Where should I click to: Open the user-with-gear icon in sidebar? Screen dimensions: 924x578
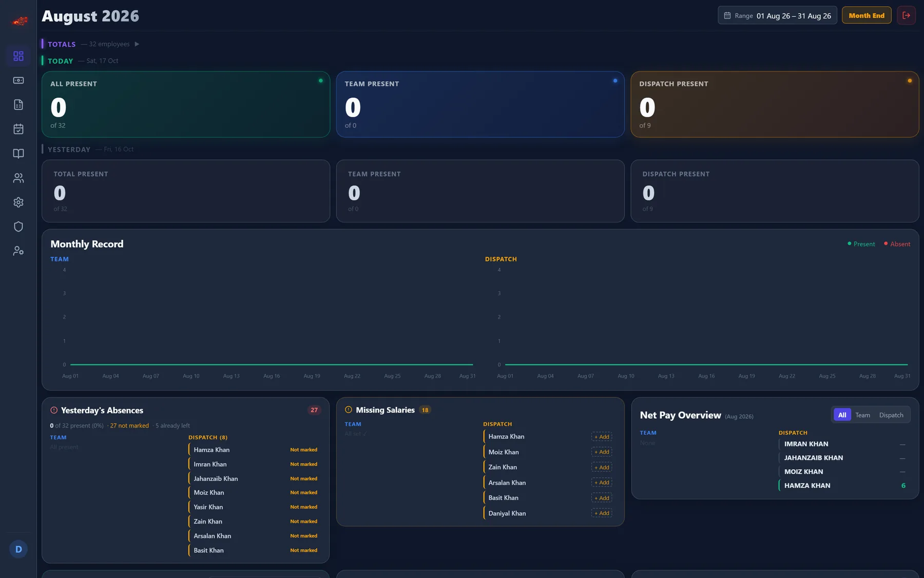(x=18, y=251)
